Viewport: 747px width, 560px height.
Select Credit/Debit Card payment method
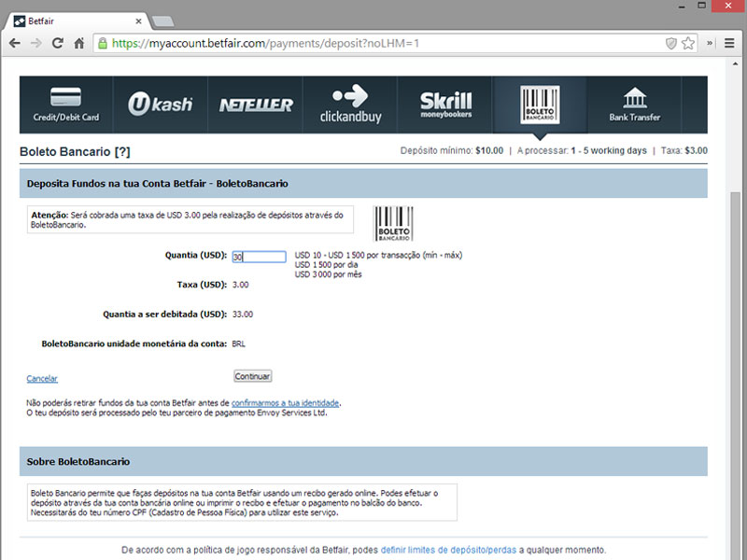click(x=66, y=105)
